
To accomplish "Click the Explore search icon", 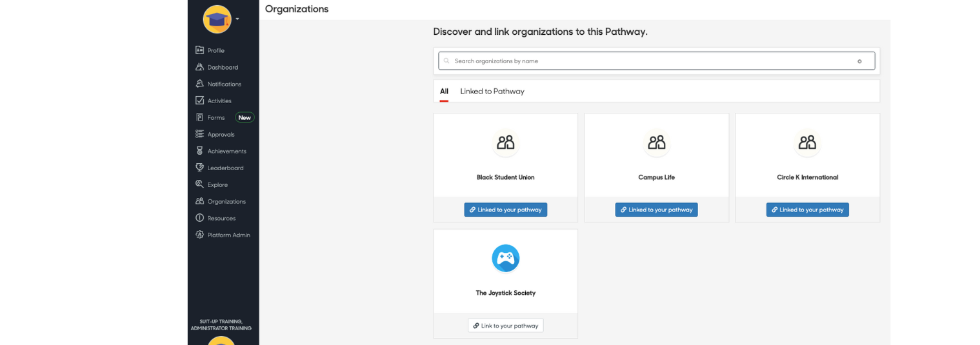I will click(200, 184).
